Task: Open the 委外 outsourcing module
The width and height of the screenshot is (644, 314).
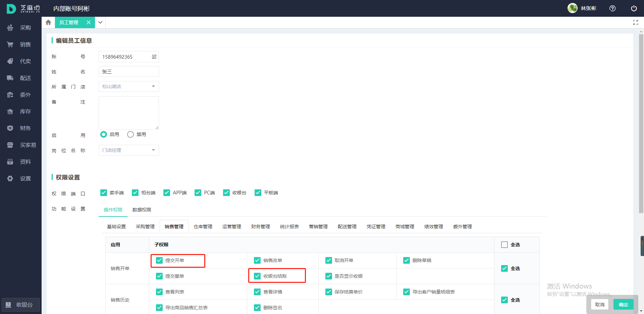Action: (x=20, y=95)
